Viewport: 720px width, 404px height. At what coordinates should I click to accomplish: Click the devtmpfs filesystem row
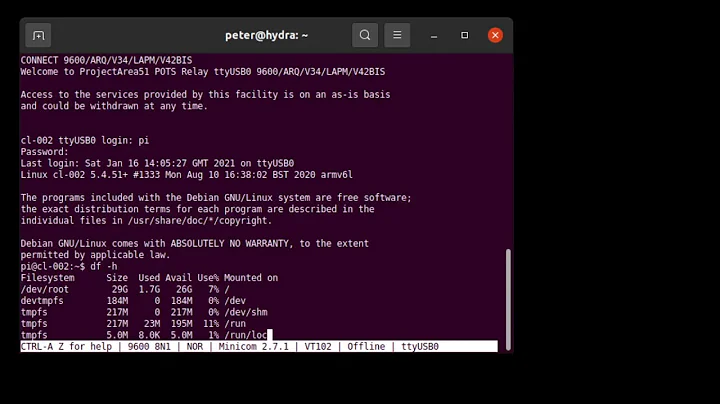(133, 301)
